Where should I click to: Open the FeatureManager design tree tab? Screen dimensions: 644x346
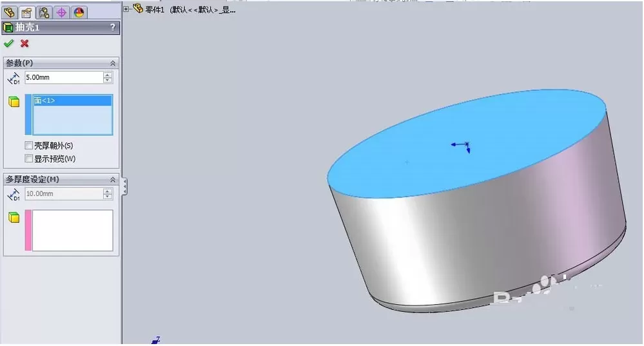[10, 12]
